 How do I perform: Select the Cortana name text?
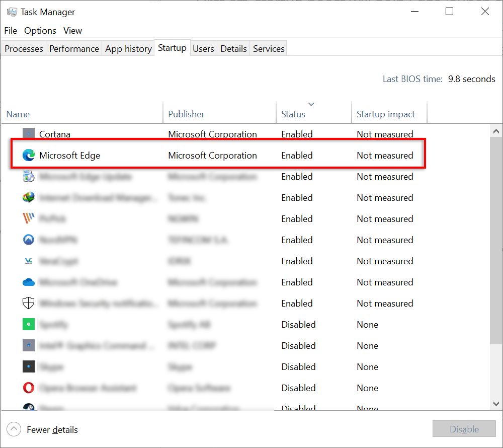54,134
